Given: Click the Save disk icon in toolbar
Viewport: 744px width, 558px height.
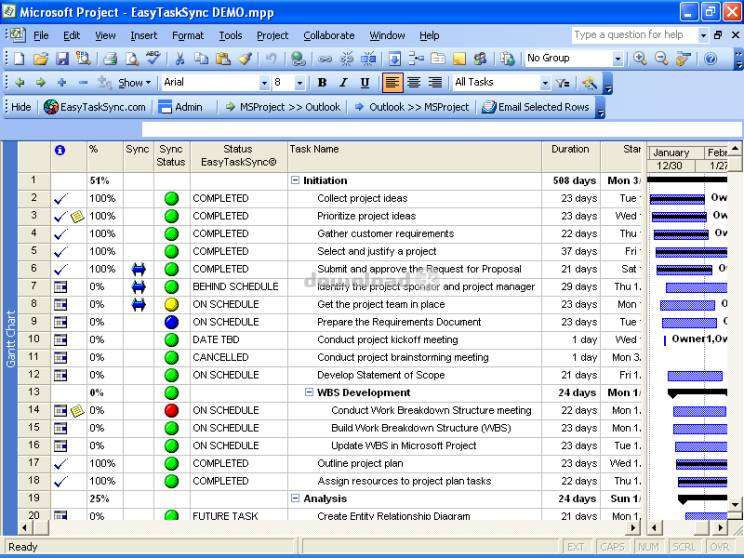Looking at the screenshot, I should (62, 58).
